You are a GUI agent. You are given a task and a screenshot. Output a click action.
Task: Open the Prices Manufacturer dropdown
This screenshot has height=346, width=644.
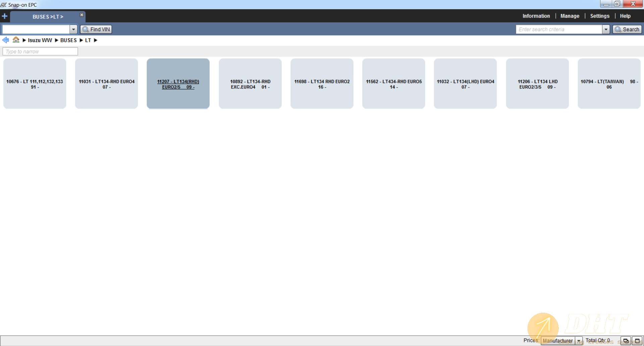point(562,341)
